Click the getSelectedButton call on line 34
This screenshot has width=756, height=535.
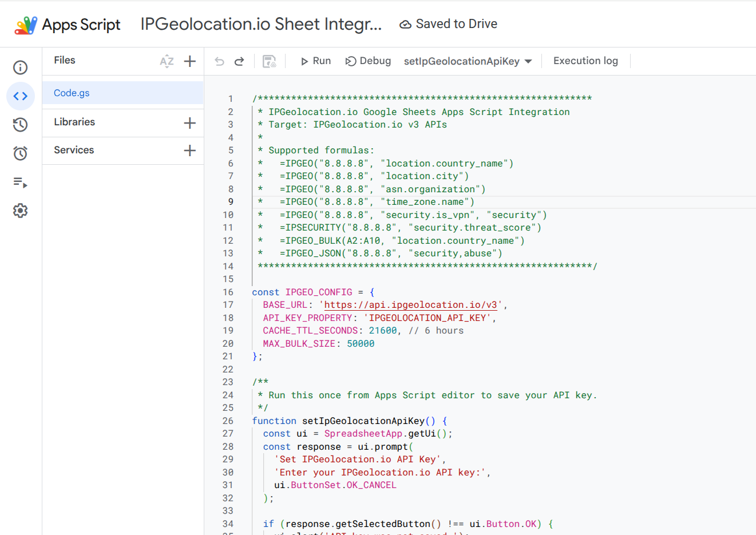tap(383, 524)
